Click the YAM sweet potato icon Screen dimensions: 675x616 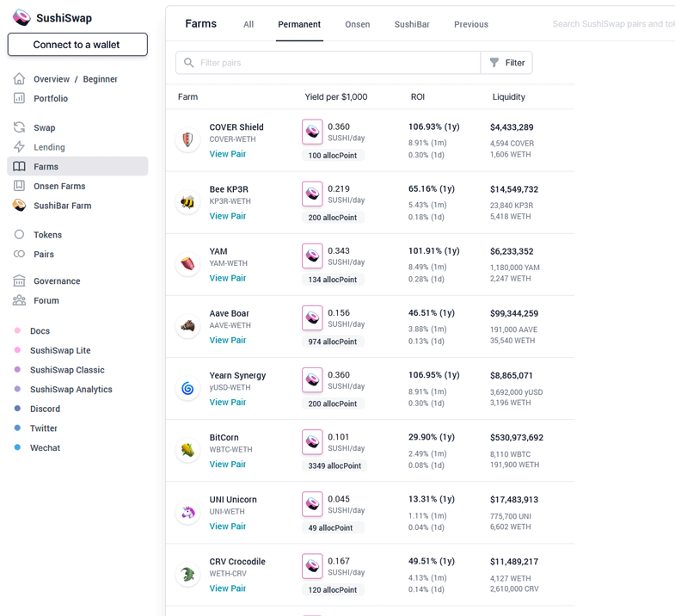[187, 263]
